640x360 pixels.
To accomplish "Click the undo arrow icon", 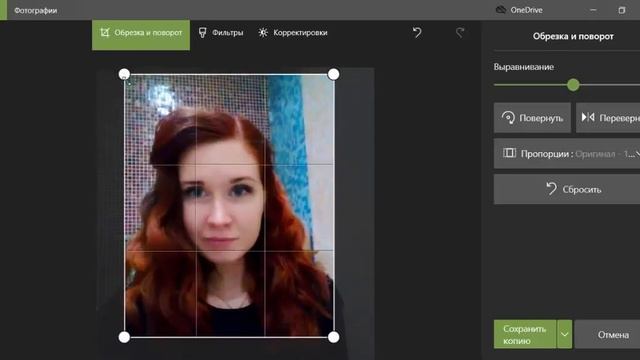I will [x=417, y=33].
